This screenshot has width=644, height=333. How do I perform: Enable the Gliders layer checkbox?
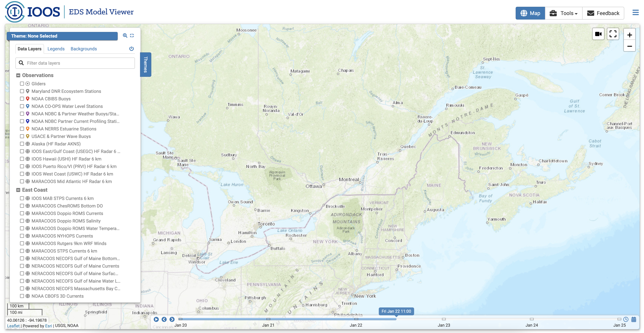(22, 84)
